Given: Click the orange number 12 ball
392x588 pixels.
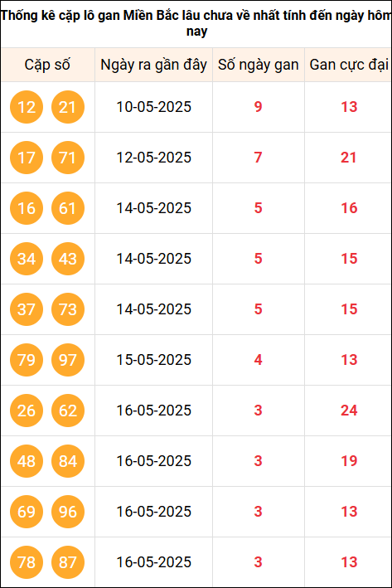Looking at the screenshot, I should point(27,107).
